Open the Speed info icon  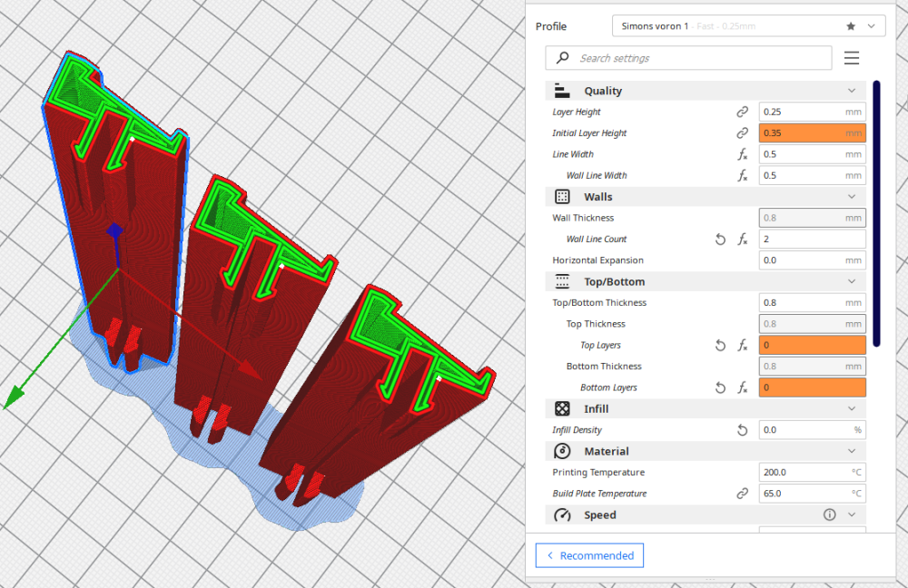click(x=829, y=514)
